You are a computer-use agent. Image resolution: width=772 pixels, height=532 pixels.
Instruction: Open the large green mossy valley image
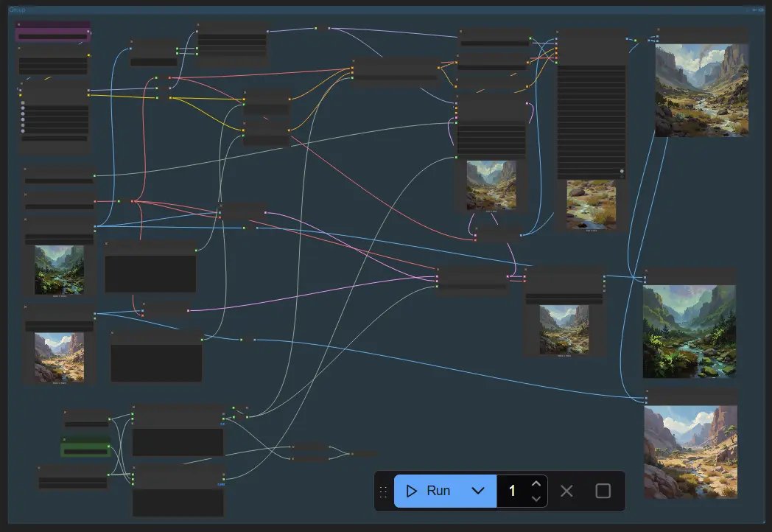coord(689,332)
